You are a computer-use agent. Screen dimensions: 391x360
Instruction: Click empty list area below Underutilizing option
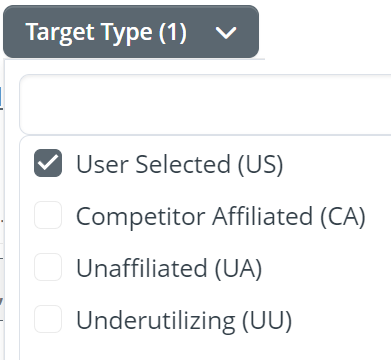tap(205, 348)
